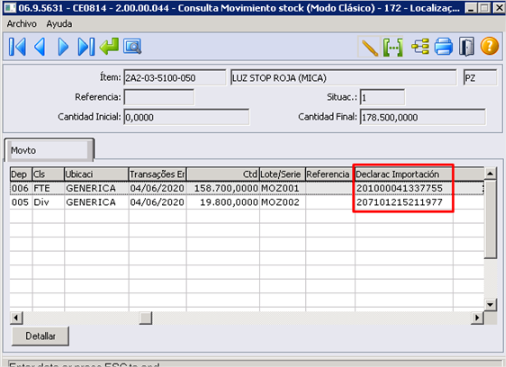Go to first record arrow icon
The width and height of the screenshot is (506, 367).
[17, 47]
